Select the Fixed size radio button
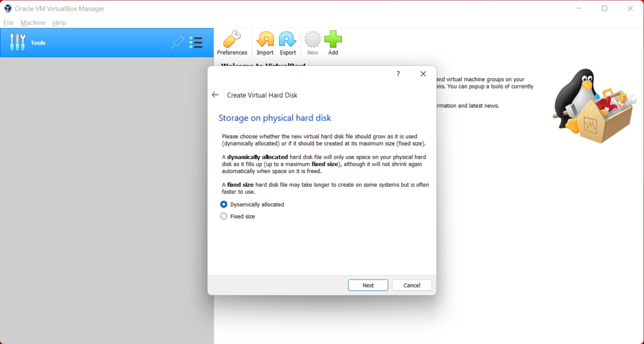The width and height of the screenshot is (644, 344). 224,216
